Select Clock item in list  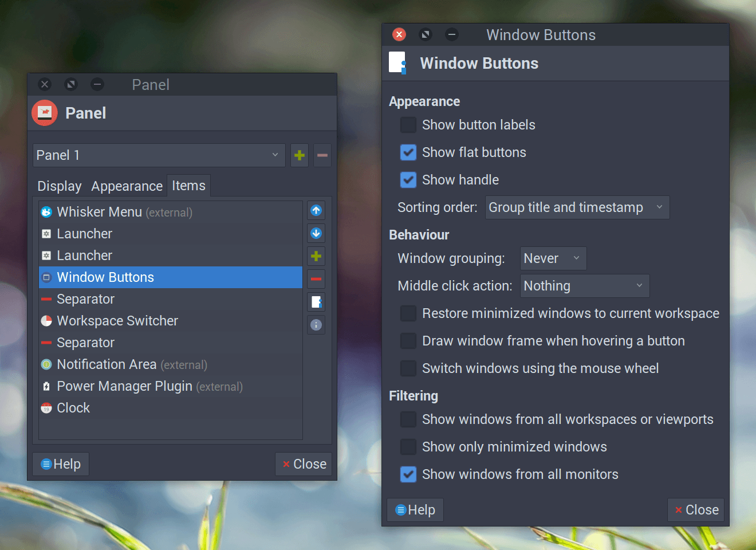coord(171,408)
